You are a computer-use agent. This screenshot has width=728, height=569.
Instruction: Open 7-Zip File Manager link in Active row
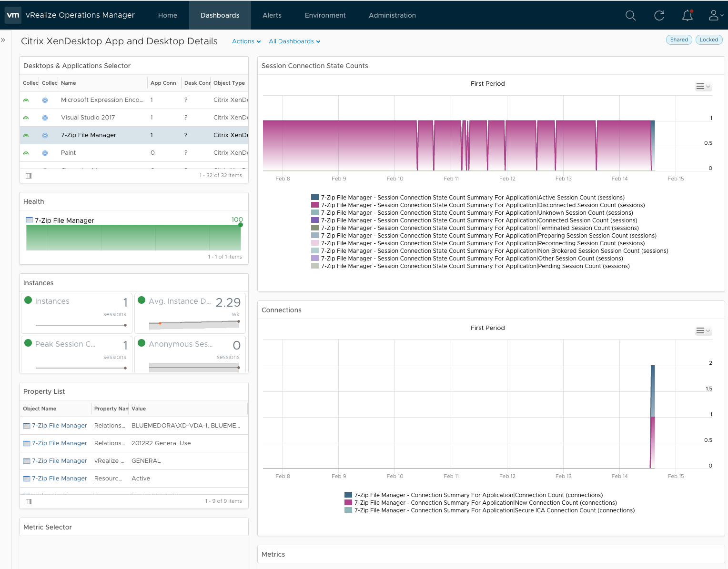(60, 479)
